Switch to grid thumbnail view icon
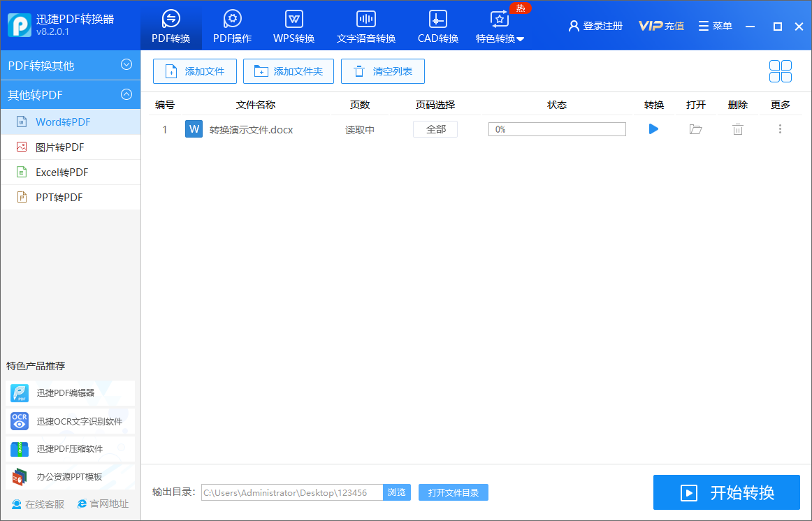Screen dimensions: 812x521 click(x=780, y=71)
